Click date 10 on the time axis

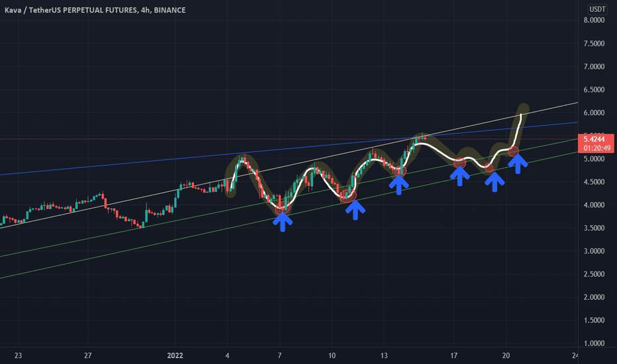click(x=332, y=356)
